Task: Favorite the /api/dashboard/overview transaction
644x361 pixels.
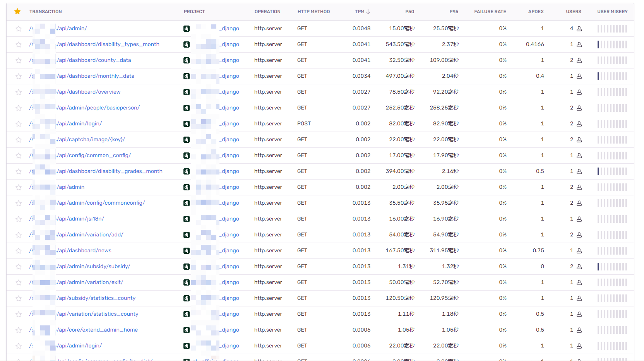Action: [x=18, y=92]
